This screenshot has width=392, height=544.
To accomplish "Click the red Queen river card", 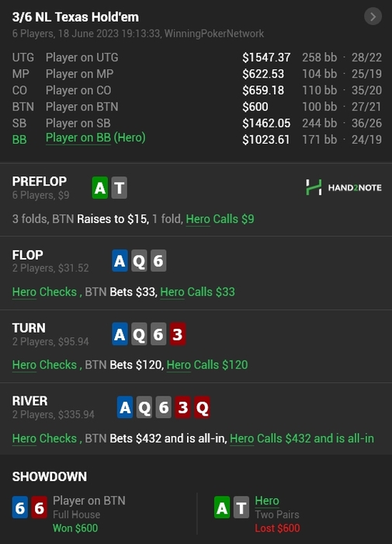I will click(x=202, y=407).
